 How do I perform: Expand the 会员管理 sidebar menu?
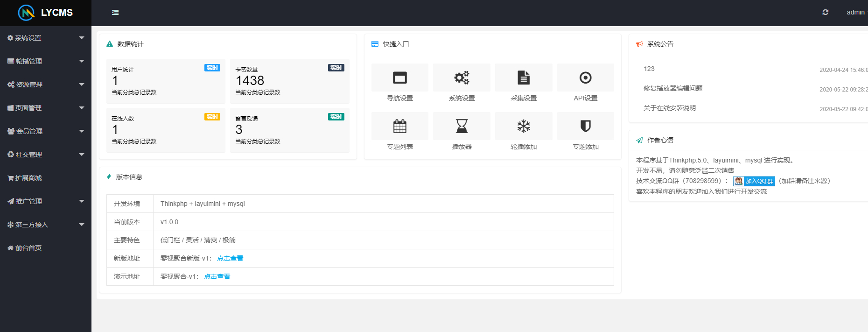point(46,131)
